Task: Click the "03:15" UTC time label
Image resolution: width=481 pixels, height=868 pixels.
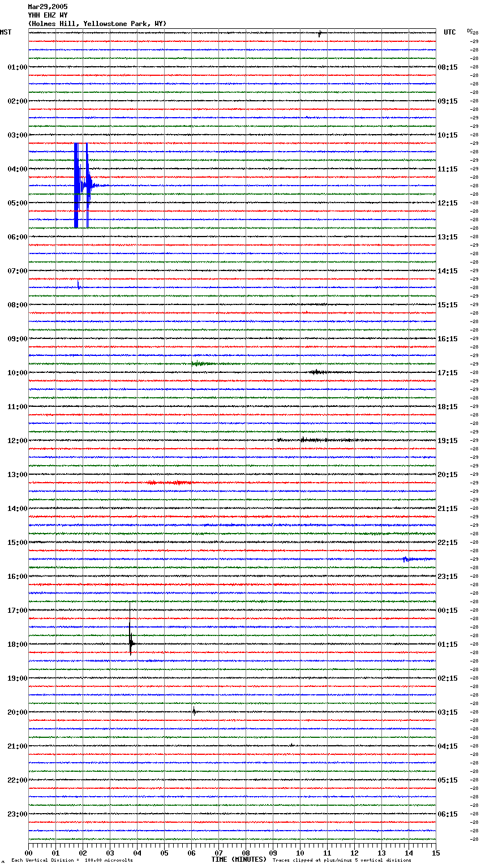Action: (448, 712)
